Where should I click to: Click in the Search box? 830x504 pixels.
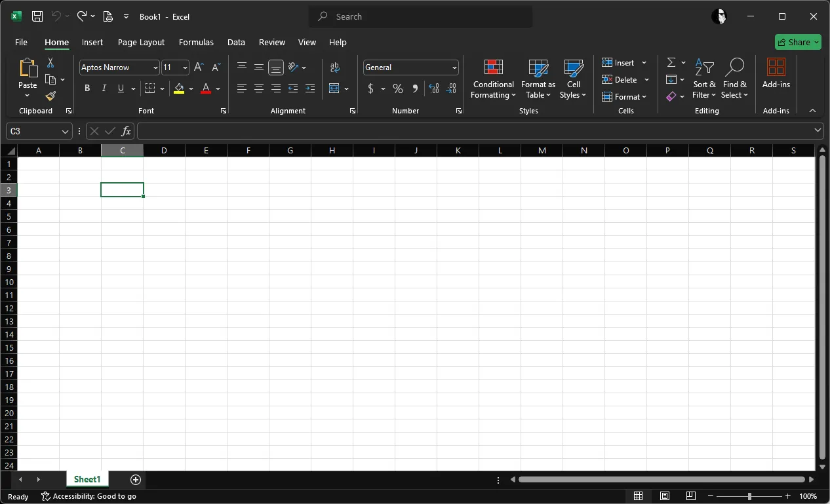(420, 16)
